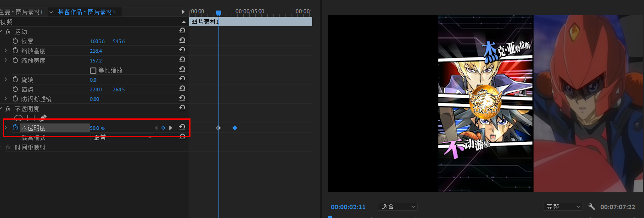The image size is (644, 218).
Task: Reset the 锚点 anchor point parameter
Action: coord(182,89)
